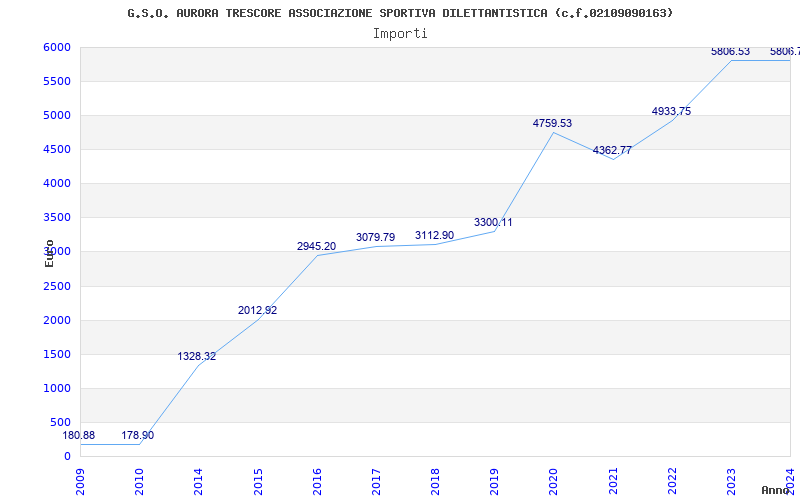Click the x-axis year 2014

click(198, 481)
